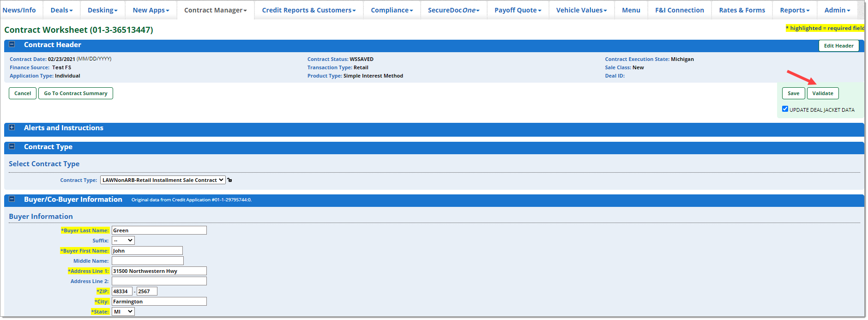The height and width of the screenshot is (320, 868).
Task: Click the Deal ID label
Action: [615, 76]
